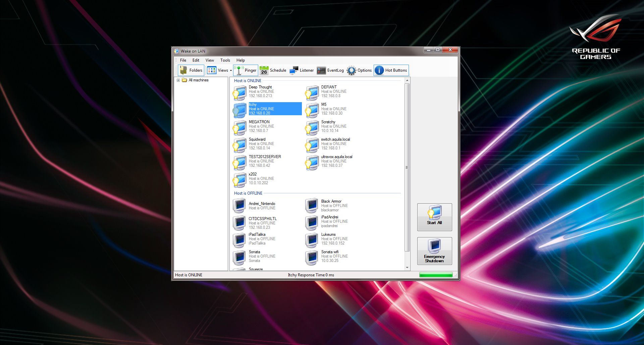Select the DEFIANT host icon

pos(312,93)
